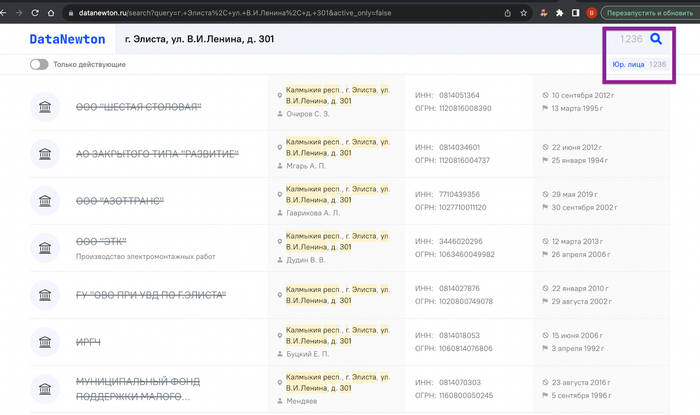Screen dimensions: 700x415
Task: Click ОГРН value 1160800050245
Action: point(466,395)
